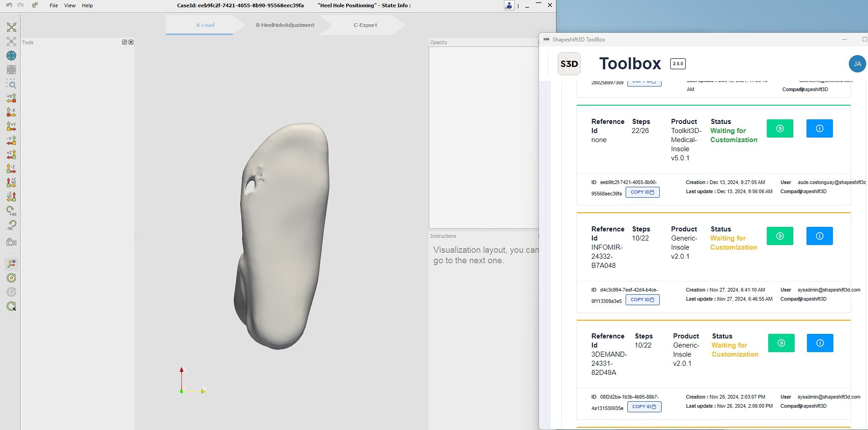Select the zoom to box tool
The image size is (868, 430).
click(11, 84)
